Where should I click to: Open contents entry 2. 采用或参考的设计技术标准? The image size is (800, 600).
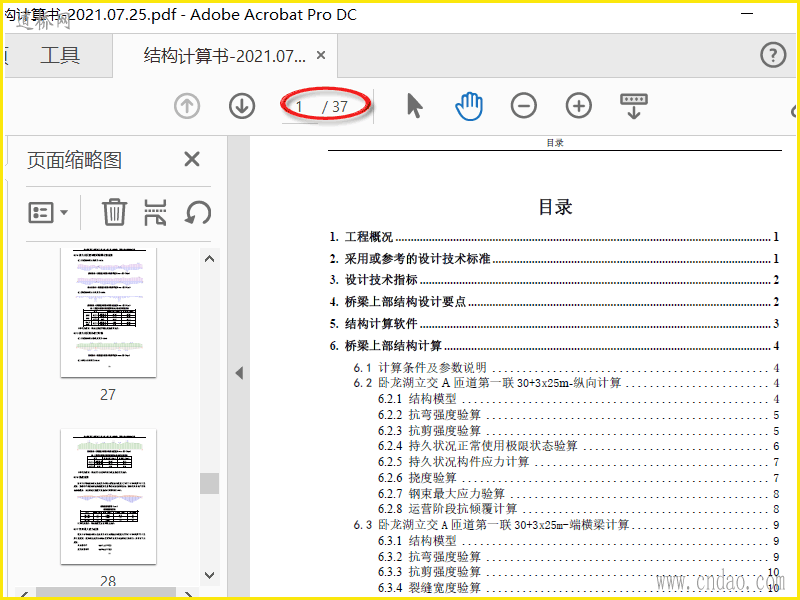[x=554, y=259]
